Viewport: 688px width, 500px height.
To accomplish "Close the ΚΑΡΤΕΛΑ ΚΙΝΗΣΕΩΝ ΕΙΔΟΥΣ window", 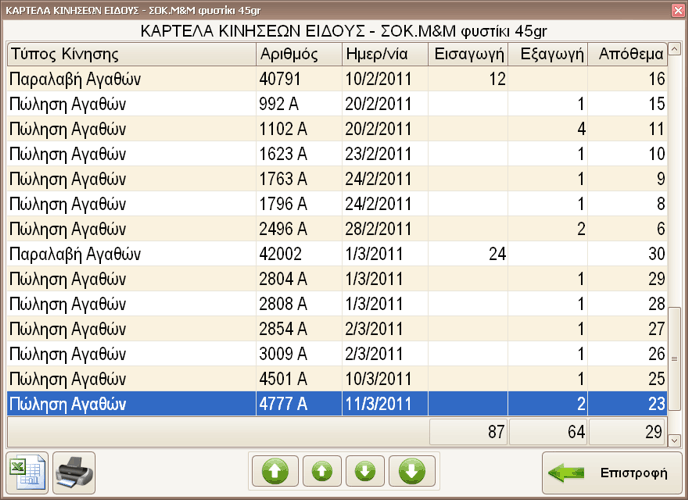I will [678, 11].
